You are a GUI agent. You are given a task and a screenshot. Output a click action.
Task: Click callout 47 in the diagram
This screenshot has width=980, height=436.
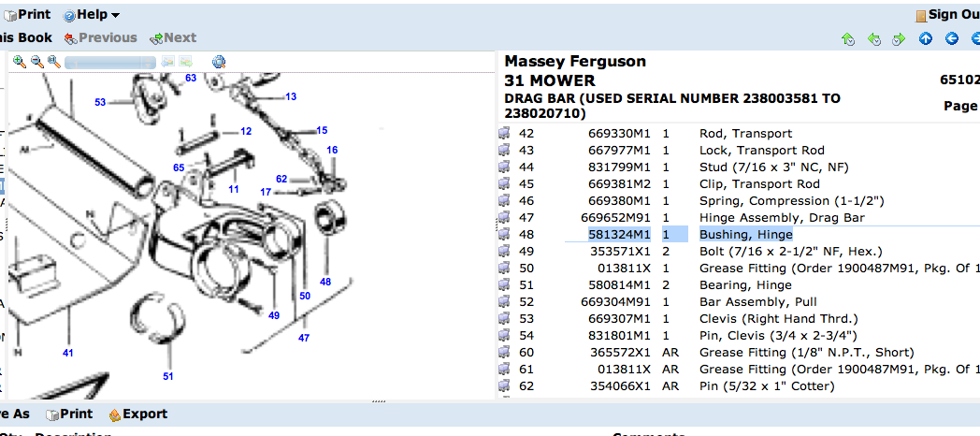click(304, 338)
